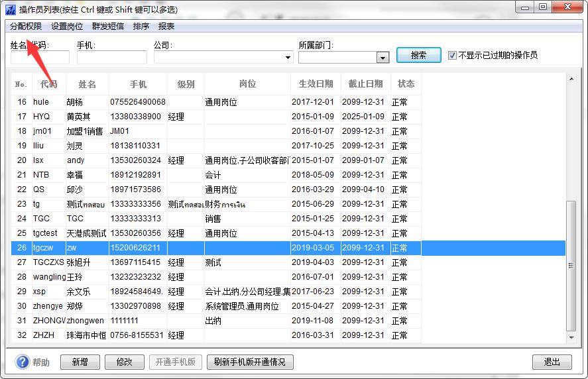Screen dimensions: 588x379
Task: Open the 设置岗位 menu
Action: click(67, 27)
